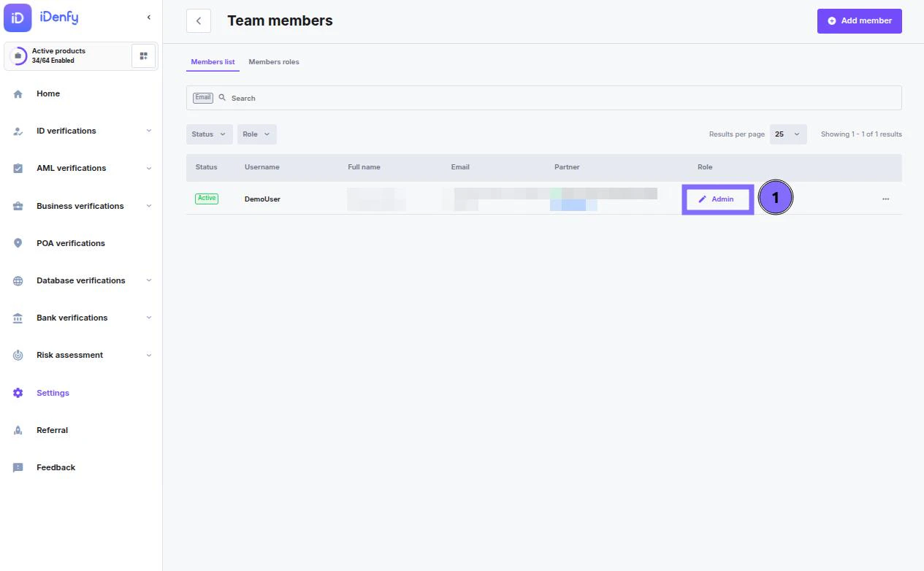
Task: Expand the Database verifications menu
Action: click(x=149, y=280)
